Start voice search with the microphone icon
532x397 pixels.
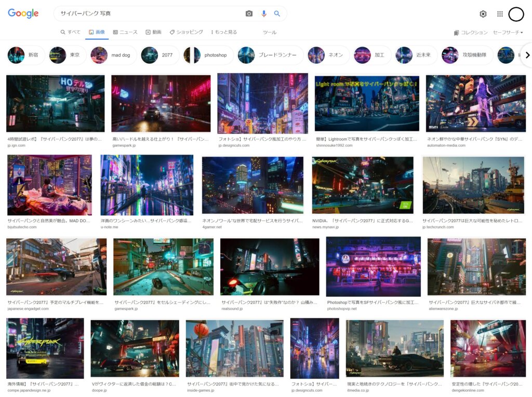click(x=263, y=13)
